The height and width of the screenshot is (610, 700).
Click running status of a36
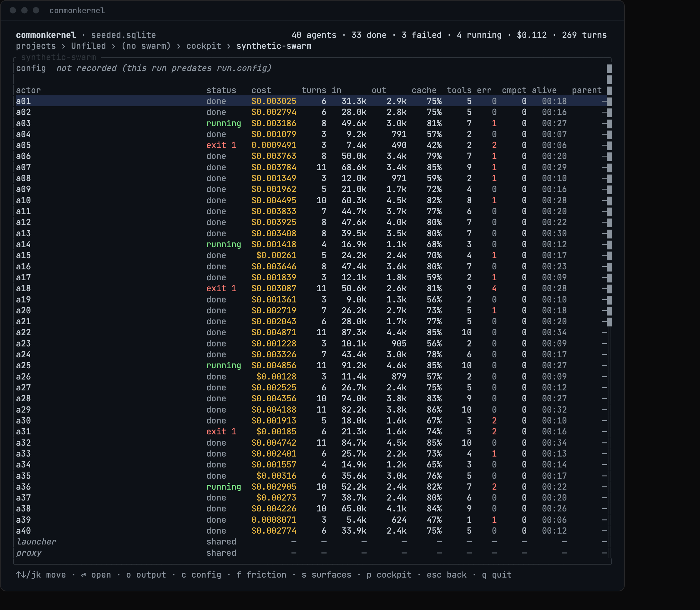[x=224, y=487]
